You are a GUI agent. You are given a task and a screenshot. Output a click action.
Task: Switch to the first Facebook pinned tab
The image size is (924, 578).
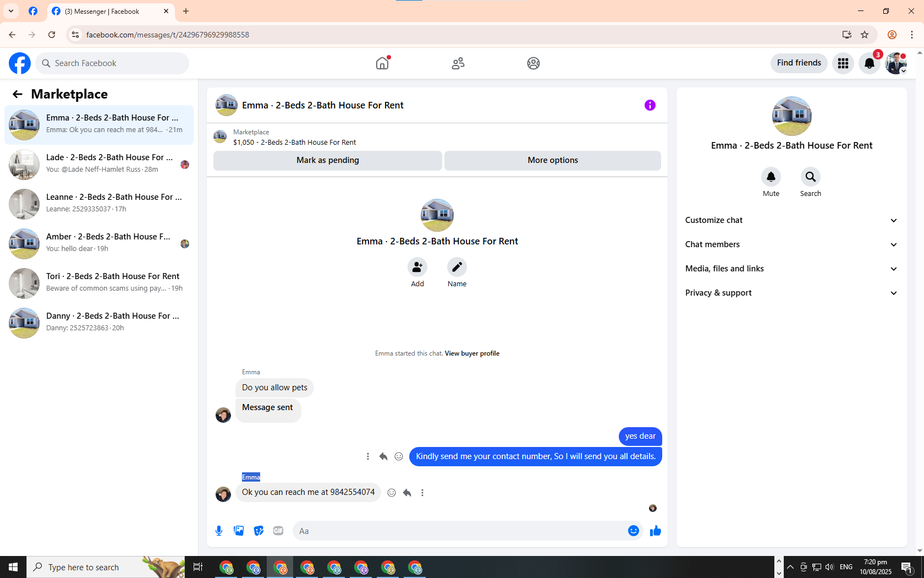[x=33, y=11]
